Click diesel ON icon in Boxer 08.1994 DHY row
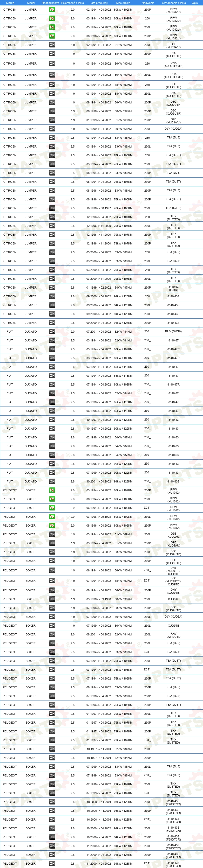The height and width of the screenshot is (868, 203). click(52, 590)
